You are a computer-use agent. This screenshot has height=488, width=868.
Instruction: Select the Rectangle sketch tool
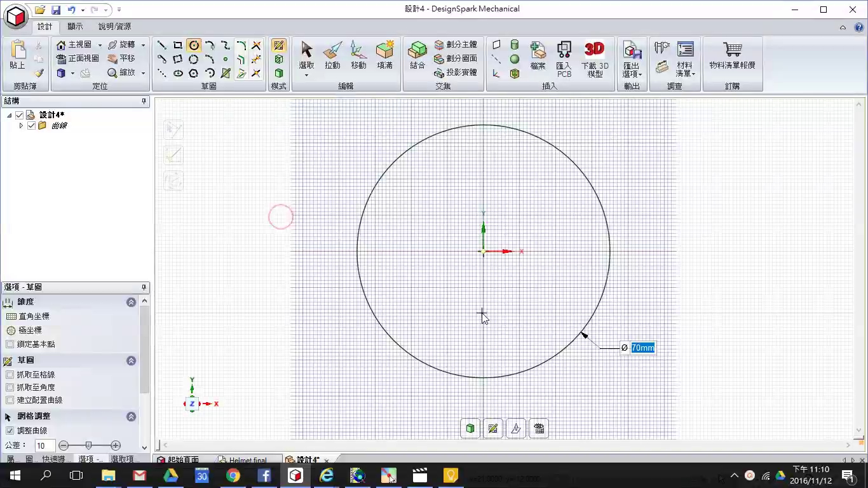[178, 45]
